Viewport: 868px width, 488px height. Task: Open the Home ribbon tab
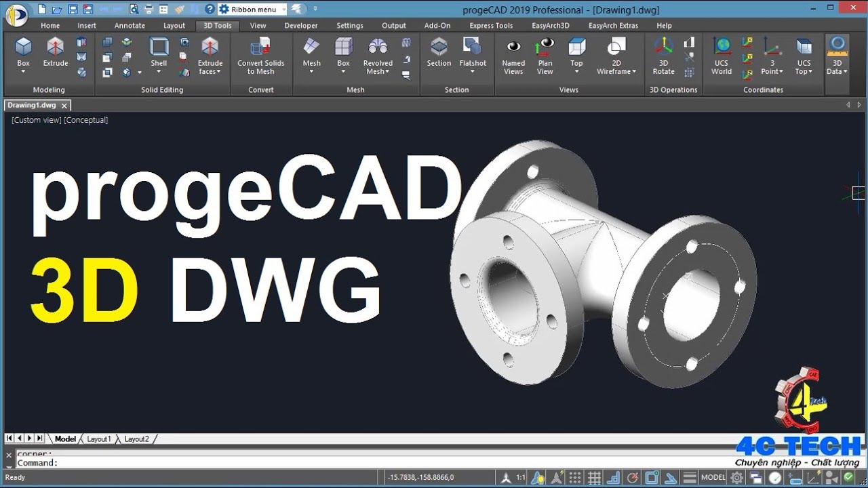click(x=50, y=26)
